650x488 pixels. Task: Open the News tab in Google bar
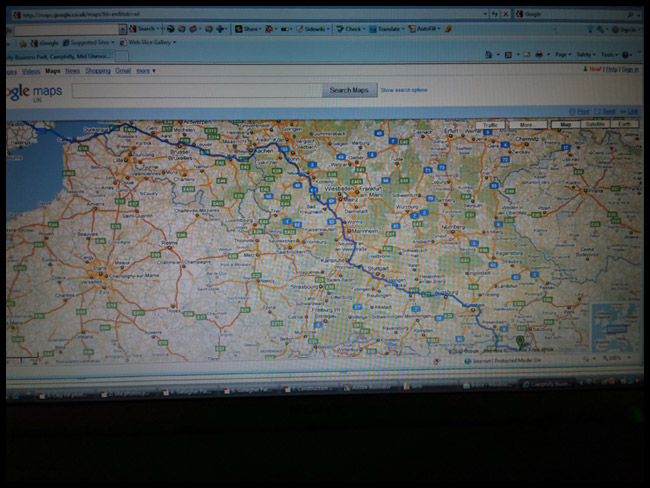(x=73, y=72)
